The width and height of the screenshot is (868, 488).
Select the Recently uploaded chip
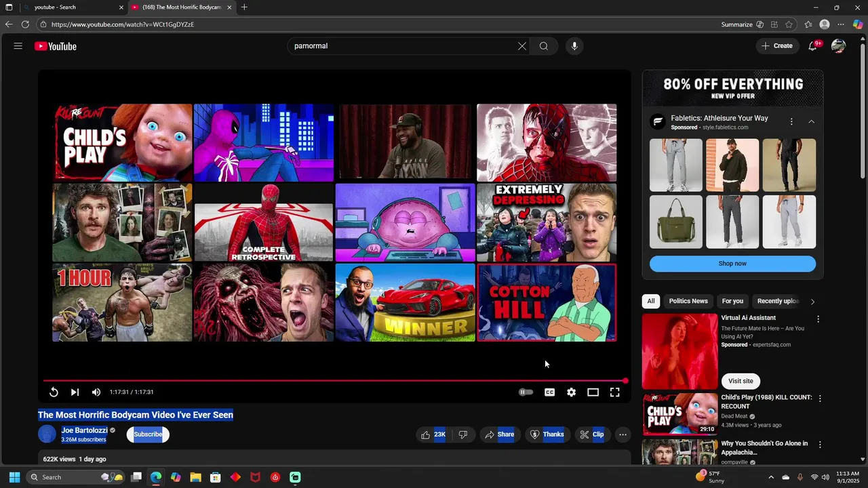(x=778, y=301)
